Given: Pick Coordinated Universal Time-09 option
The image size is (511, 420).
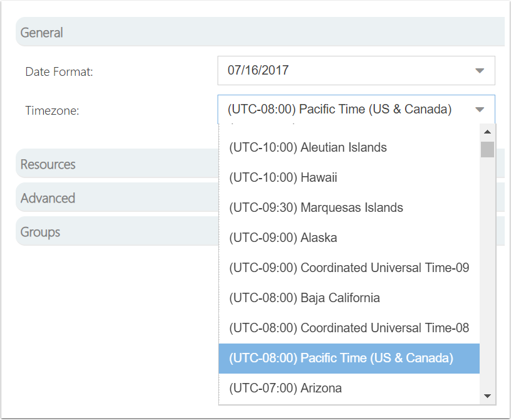Looking at the screenshot, I should coord(349,268).
